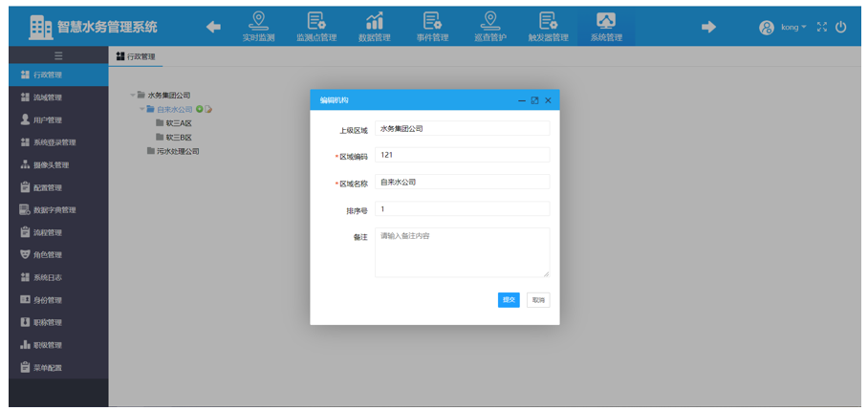Screen dimensions: 868x411
Task: Select the 污水处理公司 tree item
Action: pos(178,151)
